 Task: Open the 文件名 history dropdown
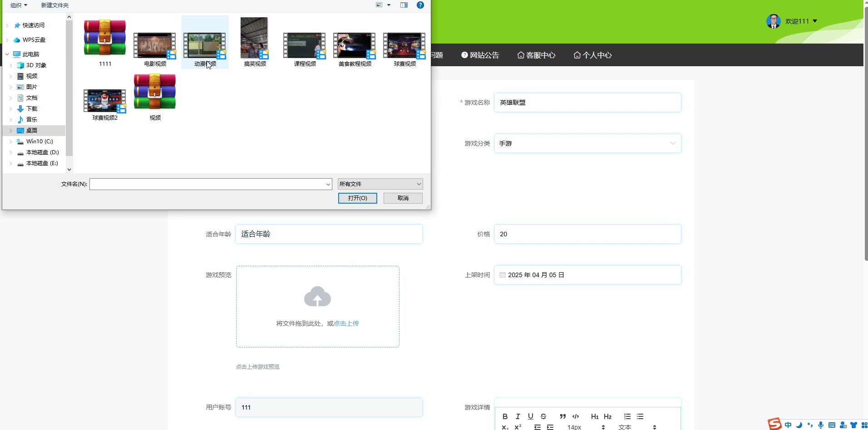(x=328, y=184)
